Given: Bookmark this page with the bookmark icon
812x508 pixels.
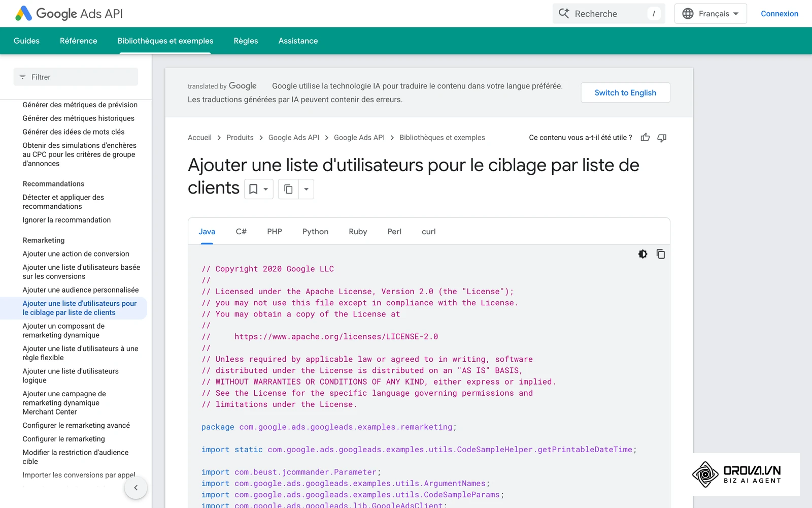Looking at the screenshot, I should [253, 189].
